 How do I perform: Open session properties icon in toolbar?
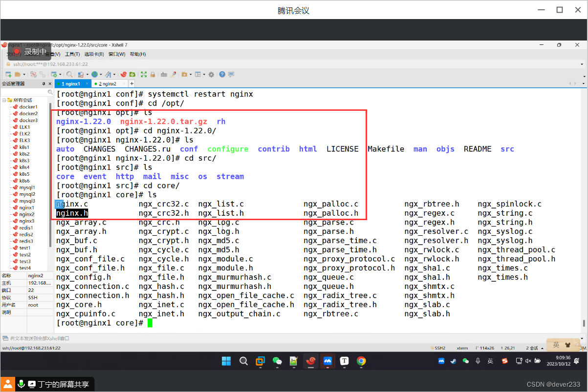pos(54,75)
